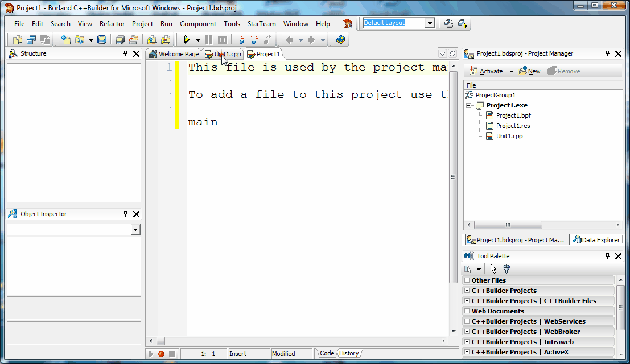
Task: Expand the Other Files palette category
Action: tap(467, 280)
